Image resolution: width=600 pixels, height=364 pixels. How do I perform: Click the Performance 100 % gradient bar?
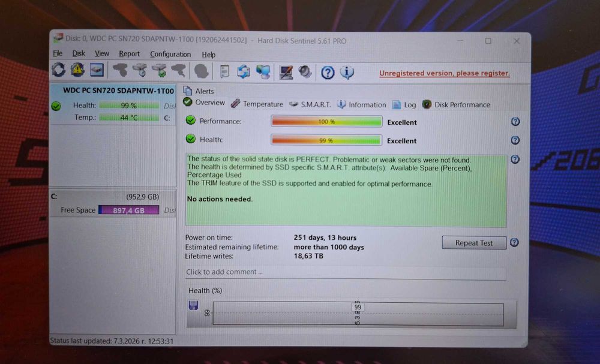coord(326,122)
